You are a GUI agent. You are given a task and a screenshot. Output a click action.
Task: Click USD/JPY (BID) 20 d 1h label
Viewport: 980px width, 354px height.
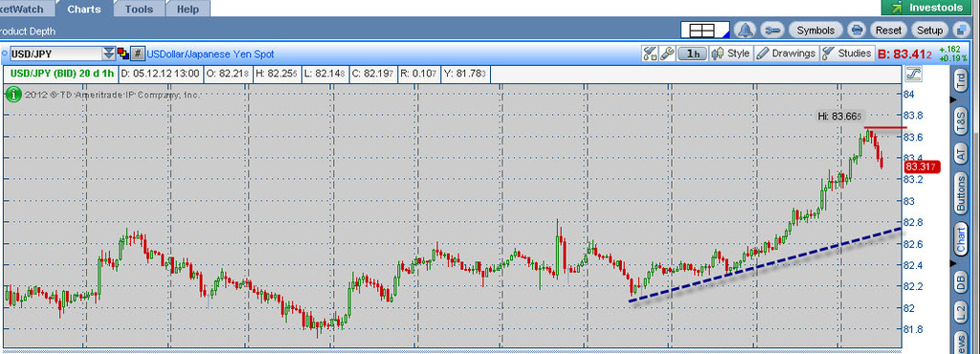point(62,74)
